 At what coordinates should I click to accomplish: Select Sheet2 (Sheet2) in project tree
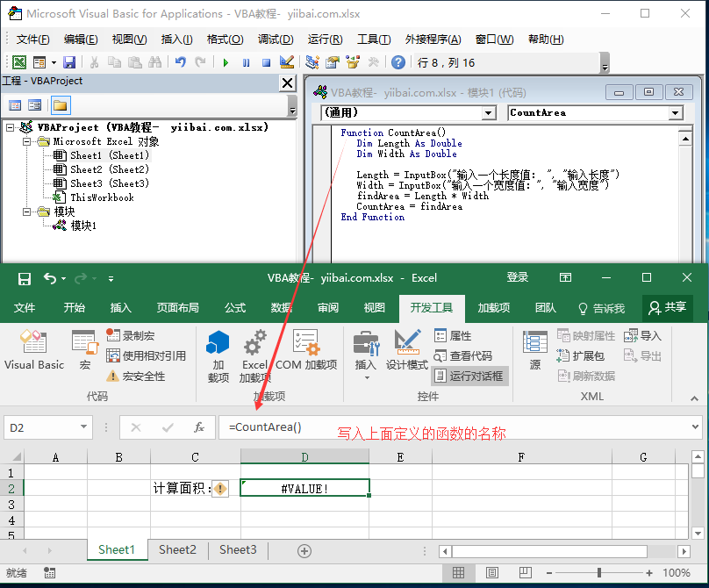click(110, 169)
